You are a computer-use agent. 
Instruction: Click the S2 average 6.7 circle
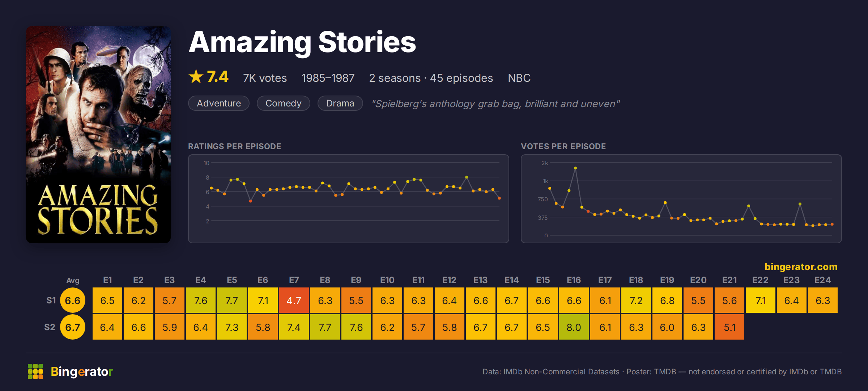click(73, 327)
